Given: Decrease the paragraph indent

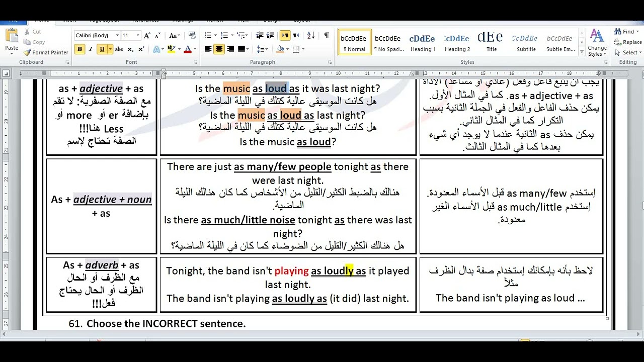Looking at the screenshot, I should coord(260,36).
